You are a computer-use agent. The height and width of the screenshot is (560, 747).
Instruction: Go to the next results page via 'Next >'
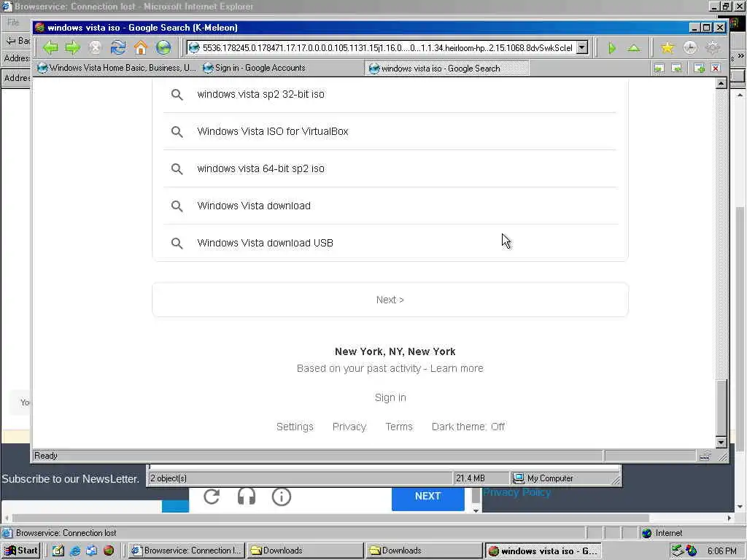390,300
